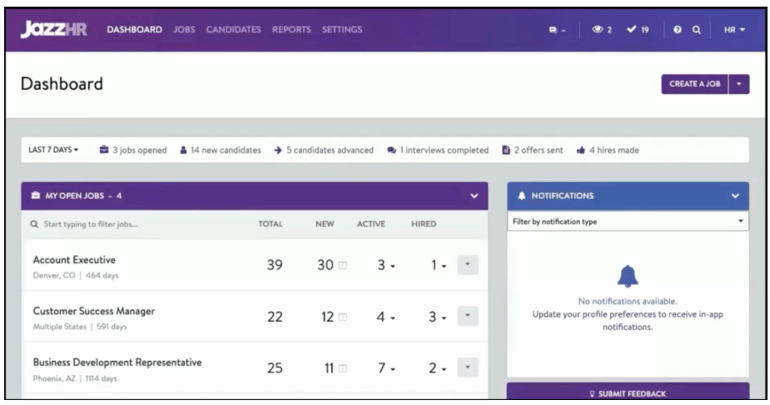Open the Customer Success Manager job

click(x=94, y=311)
